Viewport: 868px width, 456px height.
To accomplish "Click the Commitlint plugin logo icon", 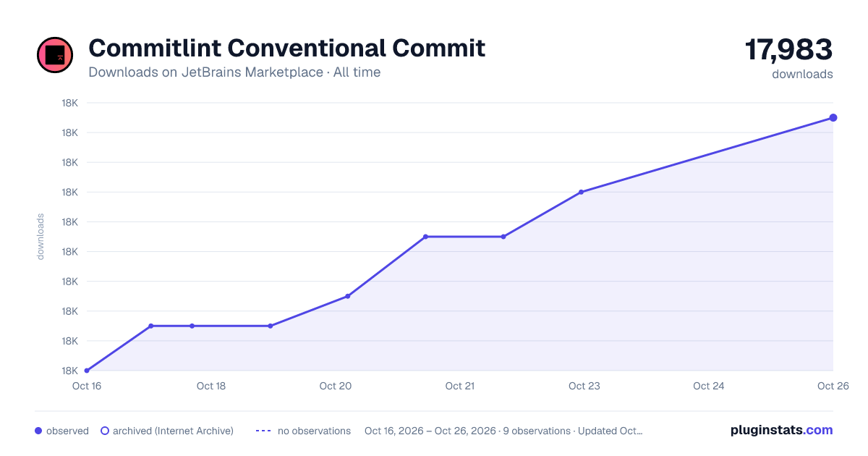I will [x=55, y=55].
